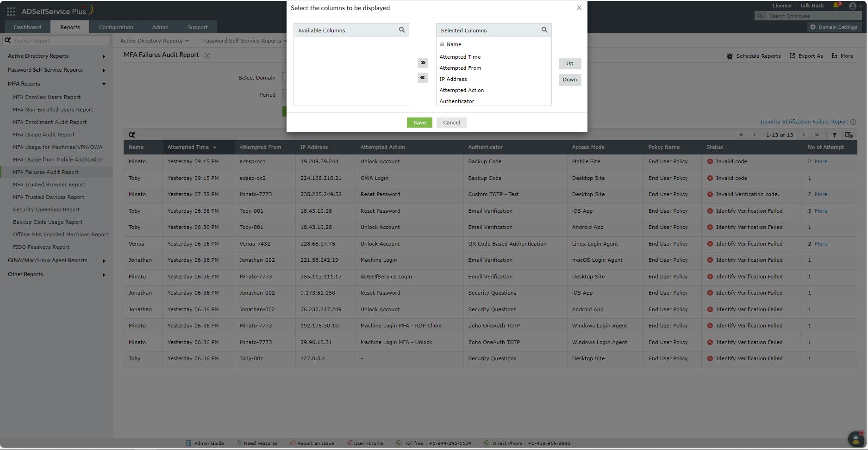Image resolution: width=868 pixels, height=450 pixels.
Task: Move columns left with double-arrow button
Action: coord(423,78)
